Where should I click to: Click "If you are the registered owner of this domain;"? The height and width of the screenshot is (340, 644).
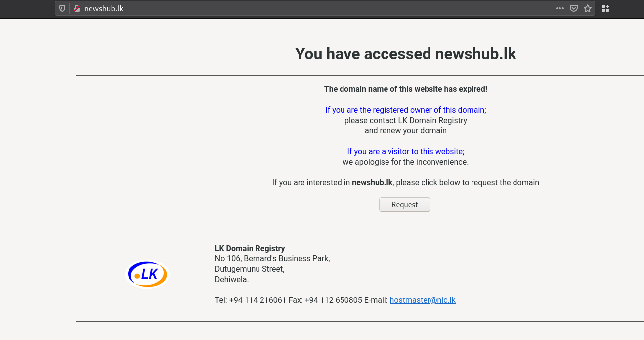[x=406, y=110]
